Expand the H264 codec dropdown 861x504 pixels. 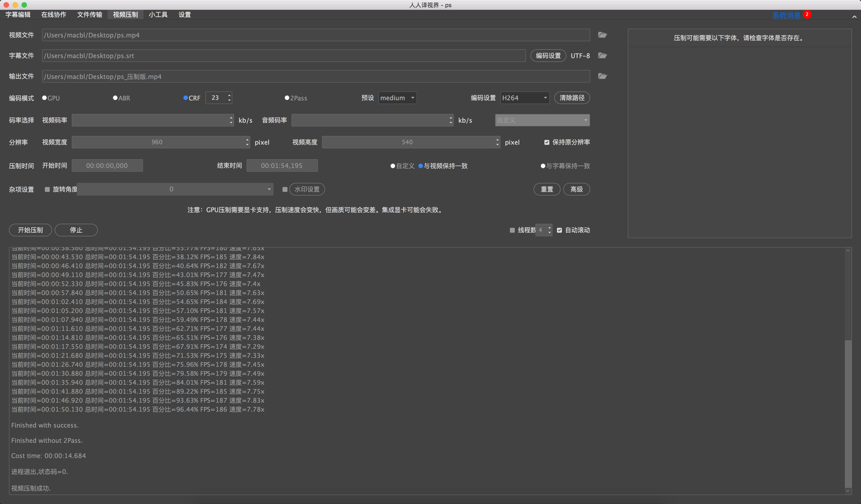524,98
